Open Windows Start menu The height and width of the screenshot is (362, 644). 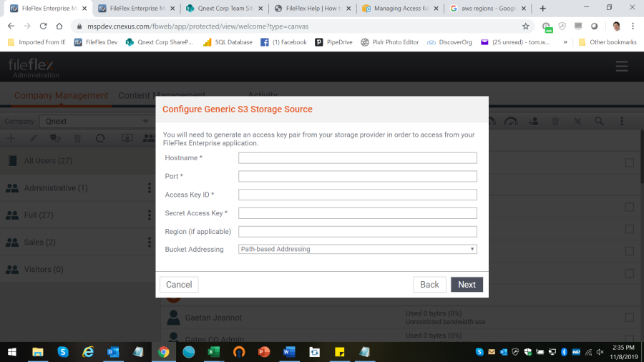(12, 352)
